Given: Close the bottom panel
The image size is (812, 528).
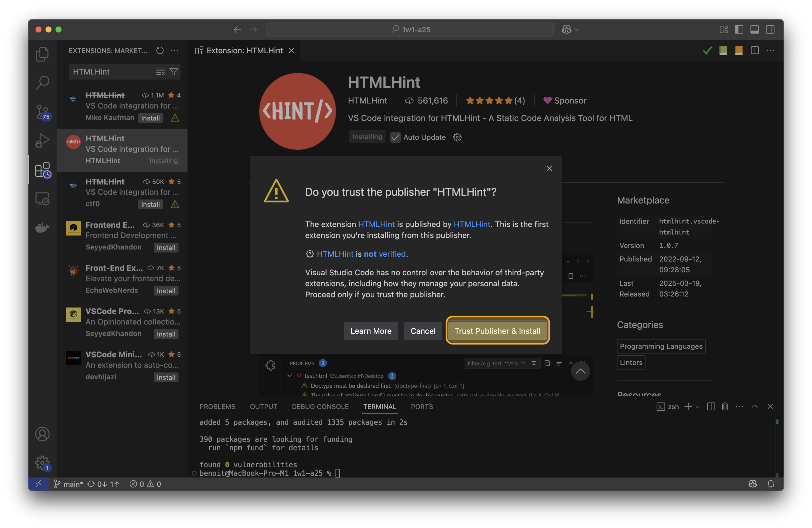Looking at the screenshot, I should (x=770, y=406).
